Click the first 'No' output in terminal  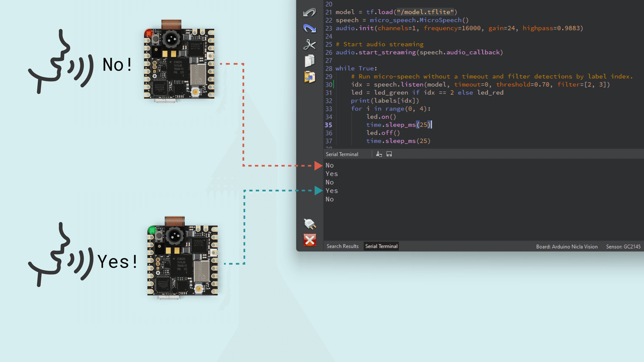330,165
